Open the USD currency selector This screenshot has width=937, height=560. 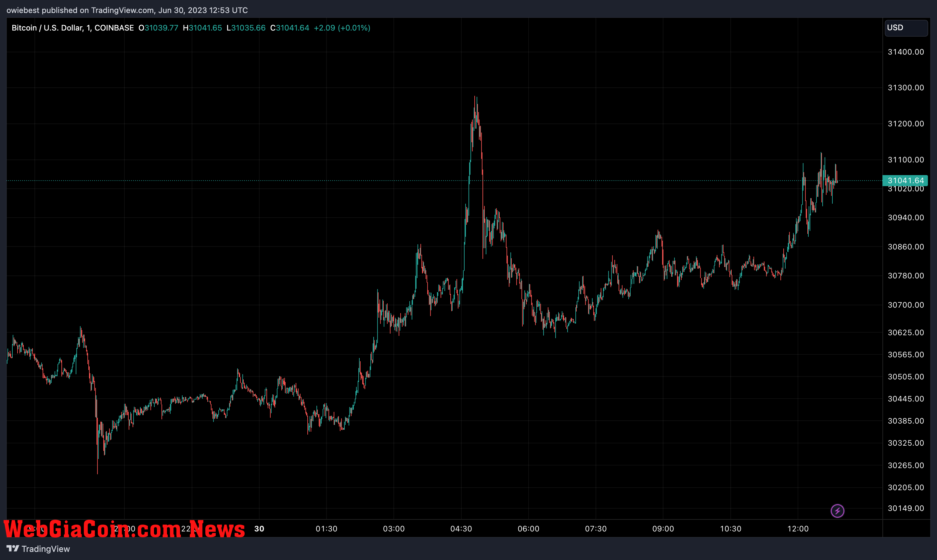[906, 28]
